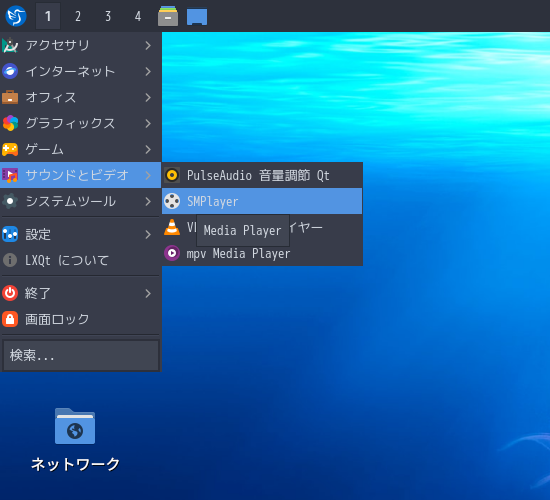Switch to workspace 4

coord(138,16)
